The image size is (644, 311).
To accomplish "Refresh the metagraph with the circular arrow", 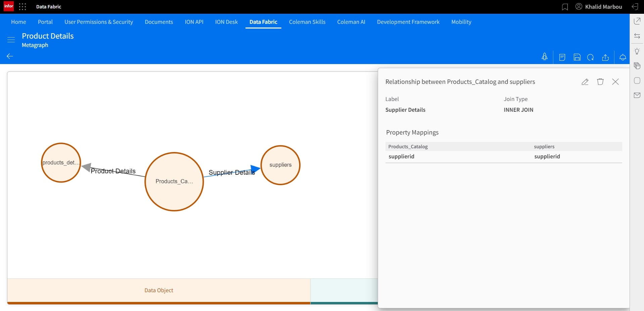I will (x=591, y=57).
